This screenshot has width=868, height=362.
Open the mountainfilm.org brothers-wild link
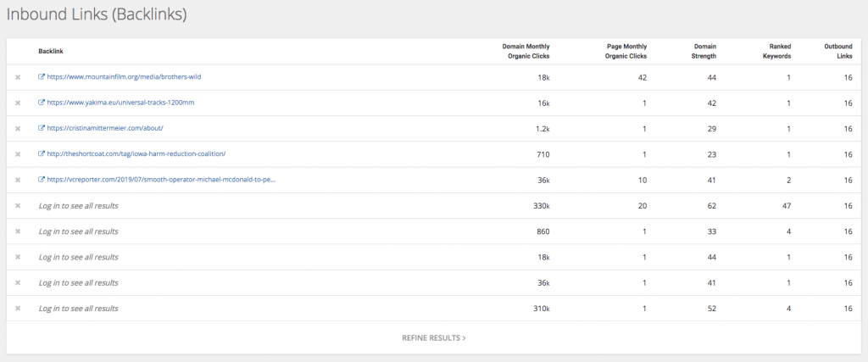point(124,77)
